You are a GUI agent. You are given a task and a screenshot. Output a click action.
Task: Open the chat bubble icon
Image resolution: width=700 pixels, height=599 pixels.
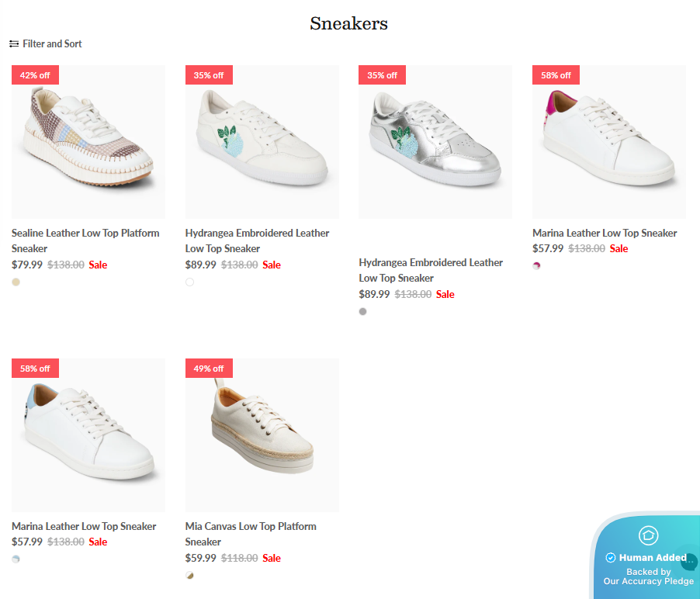[x=689, y=561]
